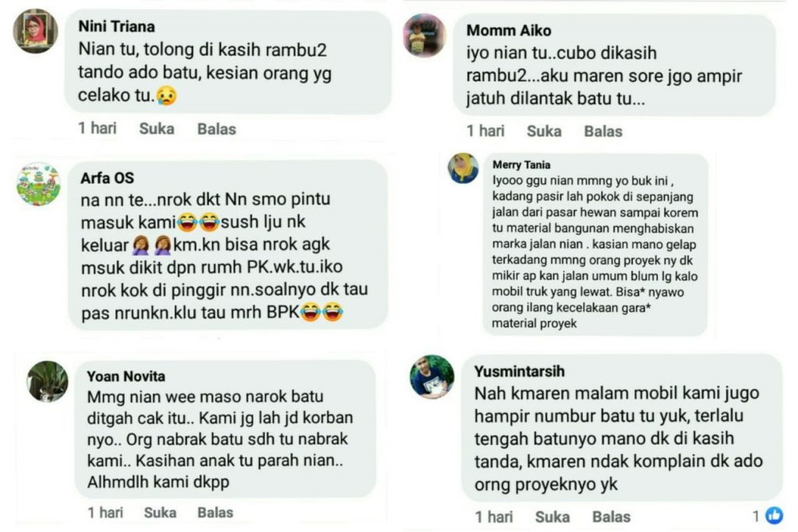The image size is (798, 532).
Task: Open the Yusmintarsih name link
Action: [x=520, y=372]
